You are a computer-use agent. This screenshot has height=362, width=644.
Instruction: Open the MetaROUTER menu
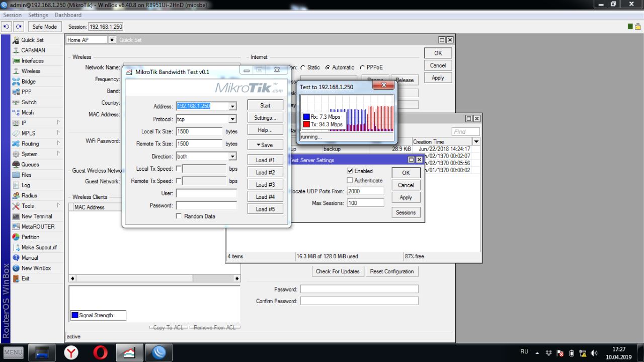point(38,227)
